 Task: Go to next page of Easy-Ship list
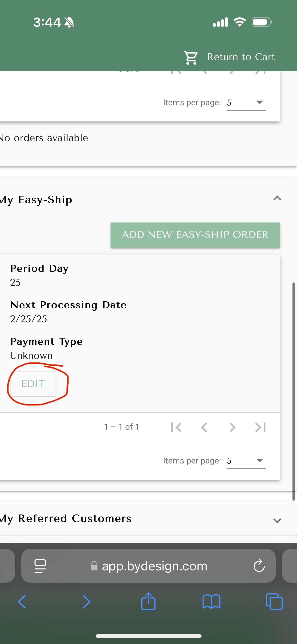tap(232, 427)
